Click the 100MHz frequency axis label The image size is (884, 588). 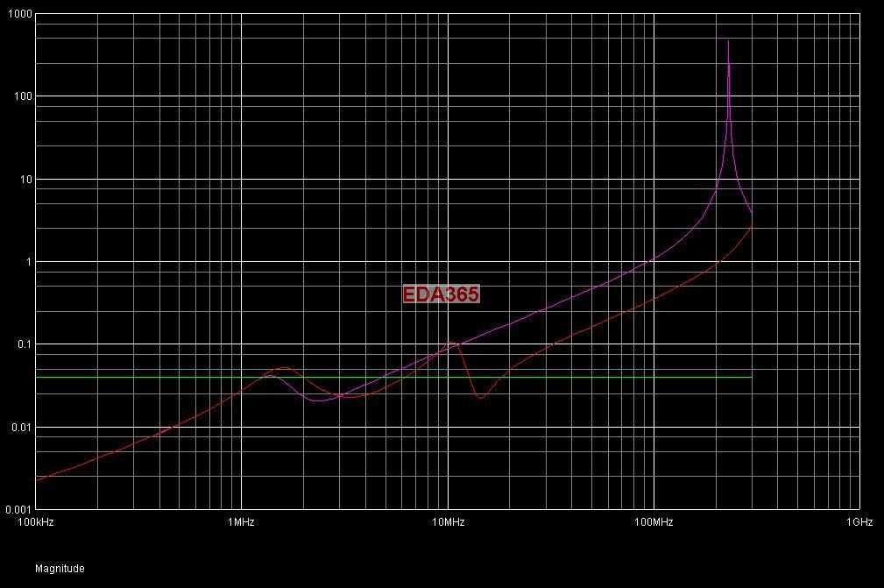click(x=654, y=522)
